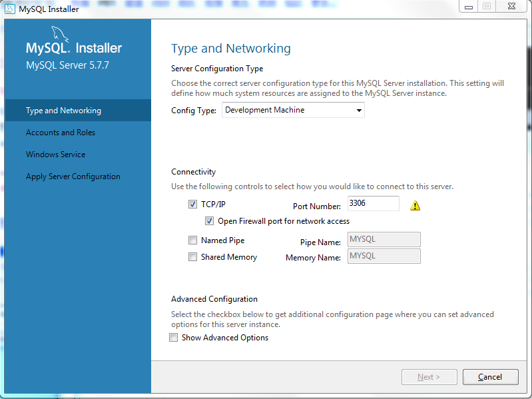Toggle Open Firewall port for network access
The image size is (532, 399).
pyautogui.click(x=209, y=221)
